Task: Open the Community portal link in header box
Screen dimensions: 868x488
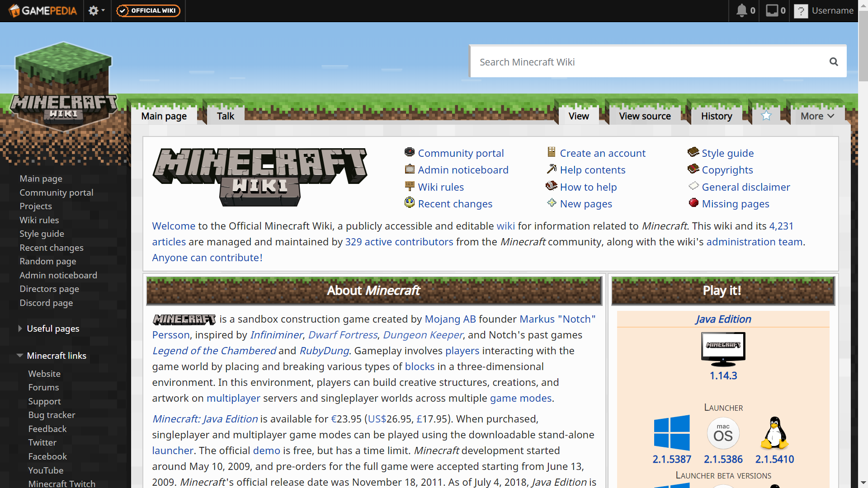Action: tap(461, 153)
